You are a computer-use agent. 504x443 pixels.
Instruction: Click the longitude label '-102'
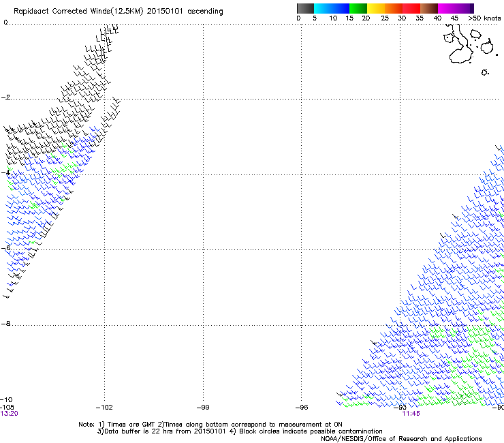(104, 408)
